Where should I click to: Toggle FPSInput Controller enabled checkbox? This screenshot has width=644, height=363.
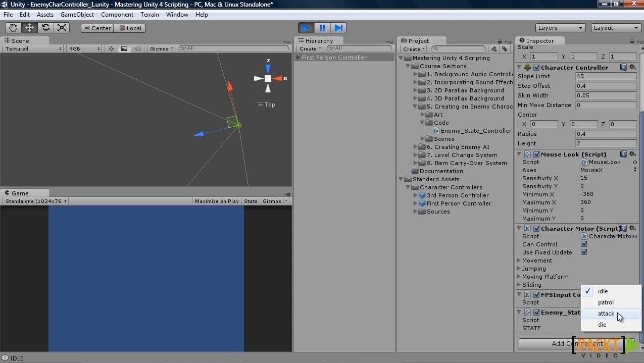tap(537, 294)
